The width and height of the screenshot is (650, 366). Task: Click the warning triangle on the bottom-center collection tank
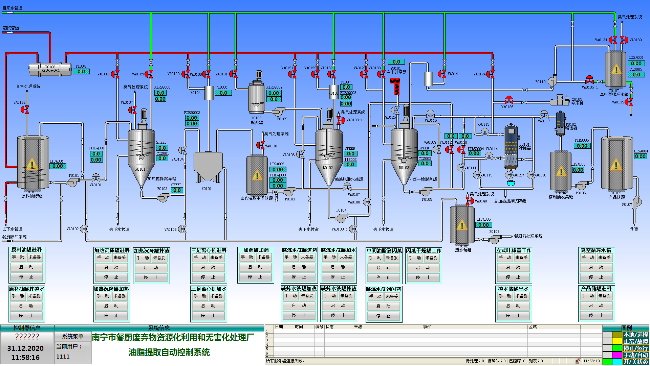[462, 225]
